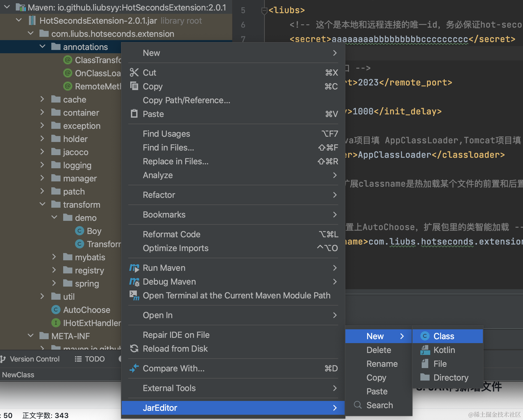Click the Run Maven icon
Image resolution: width=523 pixels, height=420 pixels.
pyautogui.click(x=134, y=268)
